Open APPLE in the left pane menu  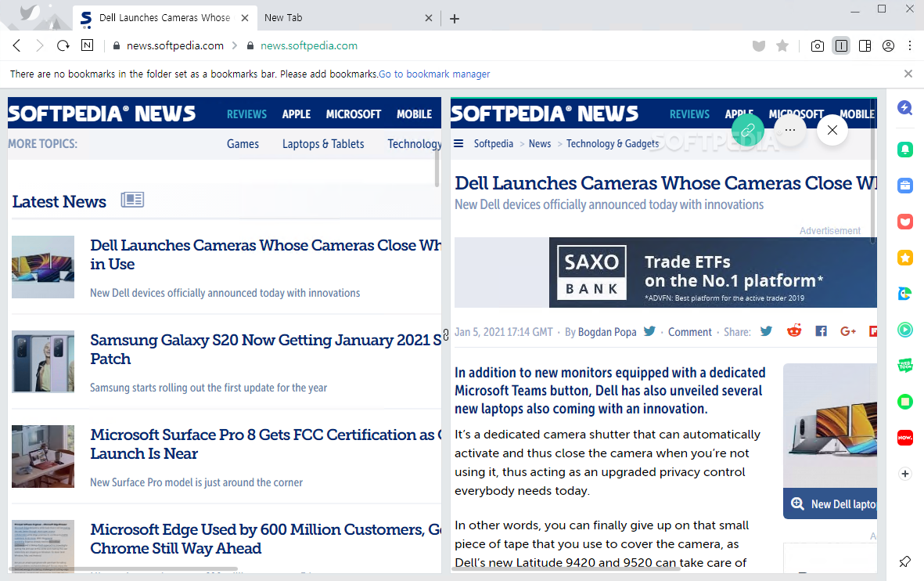296,114
